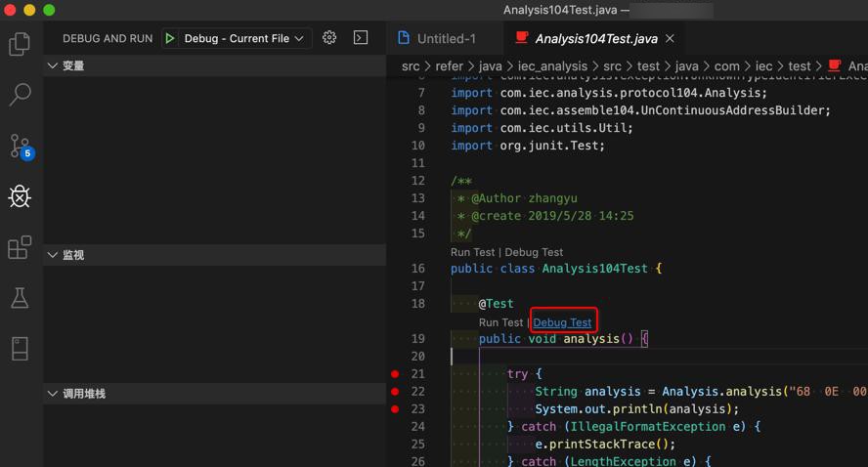Click Run Test link above analysis method
868x467 pixels.
(501, 322)
